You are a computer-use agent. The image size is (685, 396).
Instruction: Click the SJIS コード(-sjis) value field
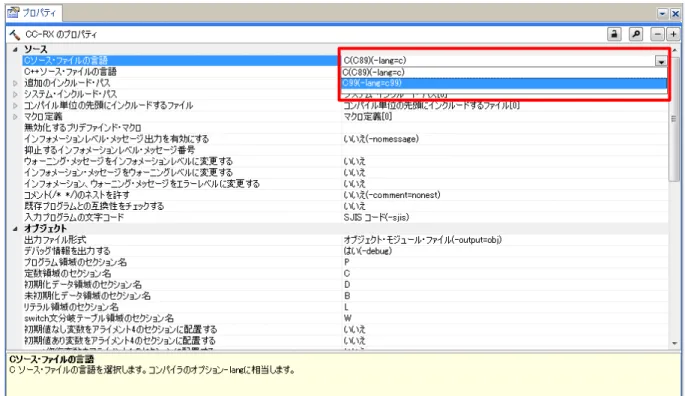pyautogui.click(x=505, y=217)
